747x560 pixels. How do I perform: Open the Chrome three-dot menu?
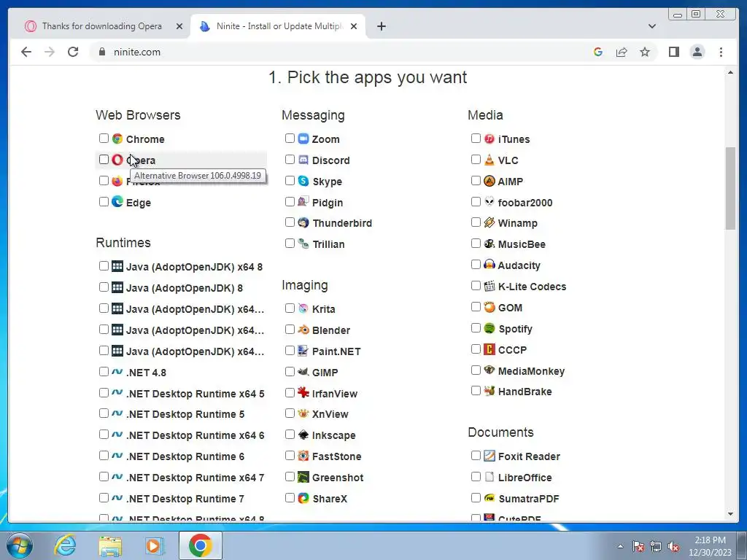(x=721, y=52)
